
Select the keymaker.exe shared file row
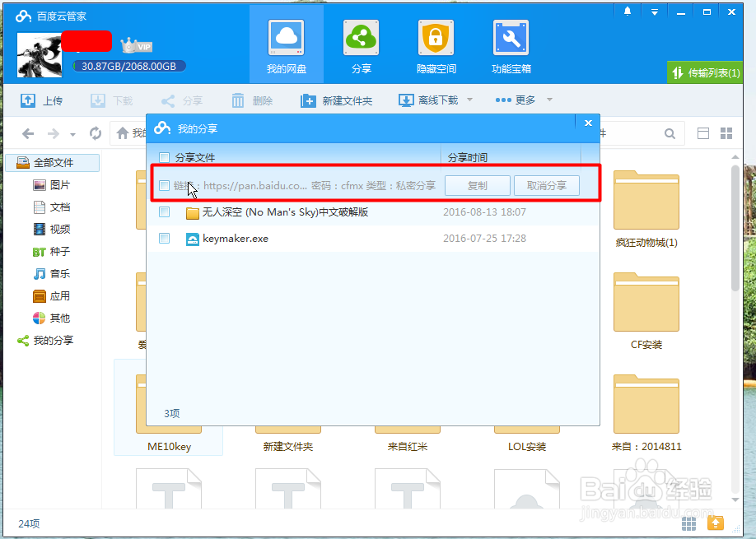click(373, 239)
